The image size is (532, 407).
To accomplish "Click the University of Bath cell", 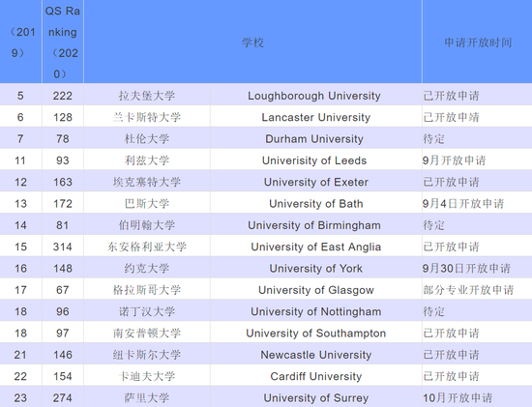I will (315, 203).
